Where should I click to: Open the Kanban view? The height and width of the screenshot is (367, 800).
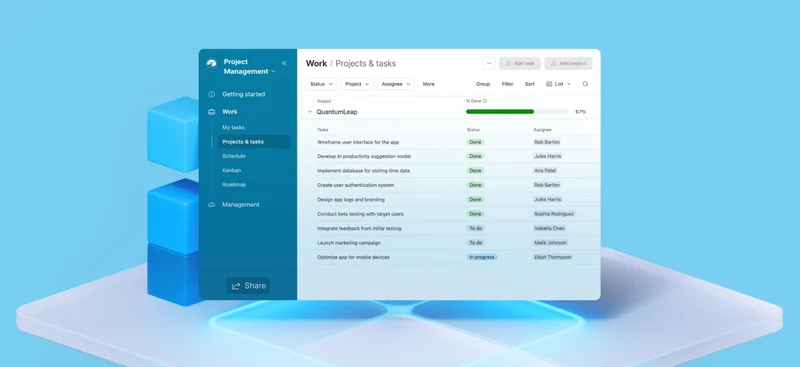[x=232, y=170]
